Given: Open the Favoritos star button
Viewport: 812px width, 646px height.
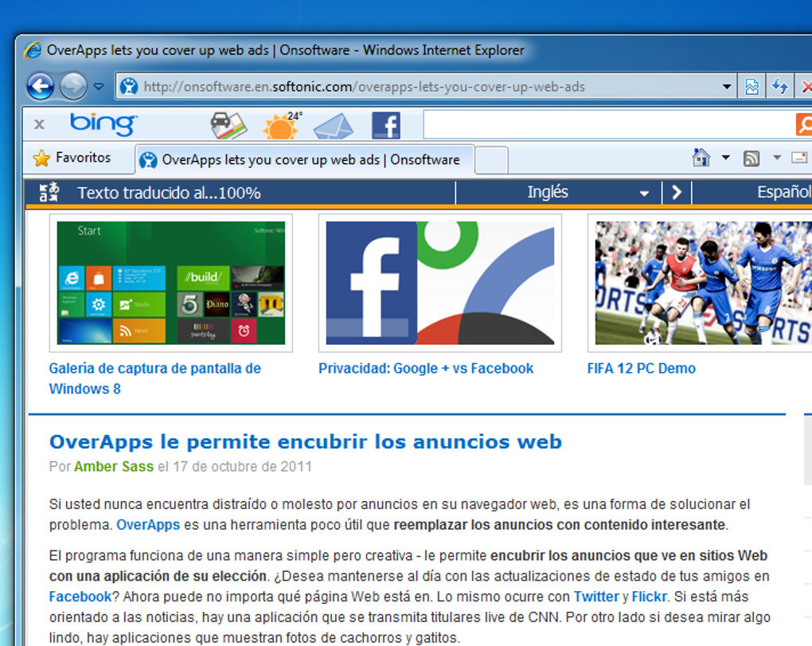Looking at the screenshot, I should [x=72, y=158].
